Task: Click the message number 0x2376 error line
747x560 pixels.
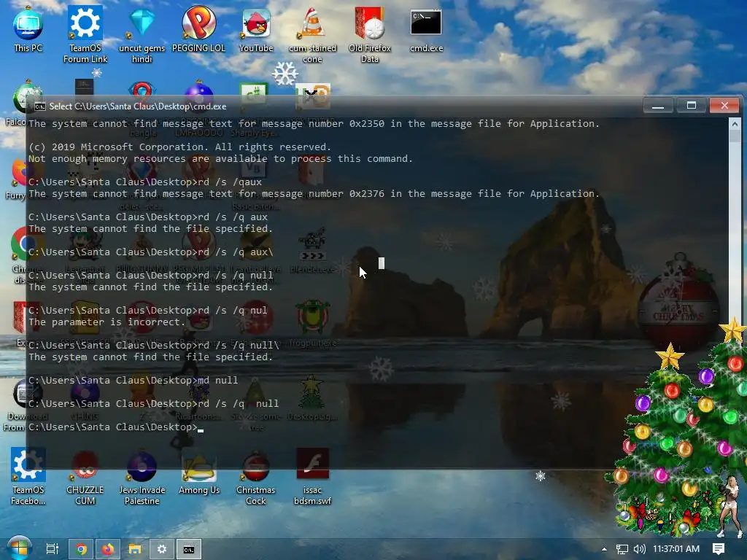Action: pyautogui.click(x=314, y=194)
